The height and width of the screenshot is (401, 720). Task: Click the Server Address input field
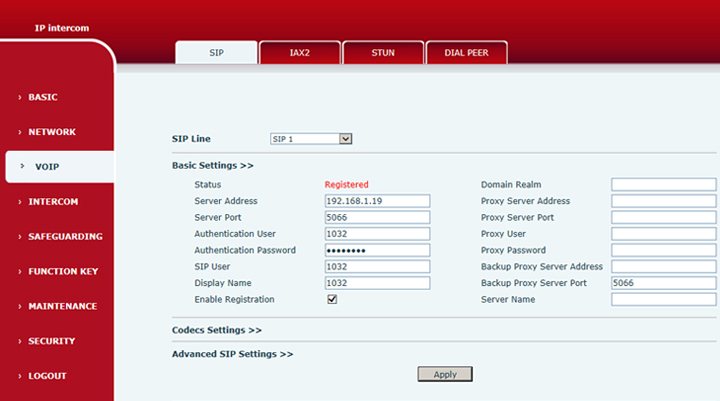[x=377, y=201]
